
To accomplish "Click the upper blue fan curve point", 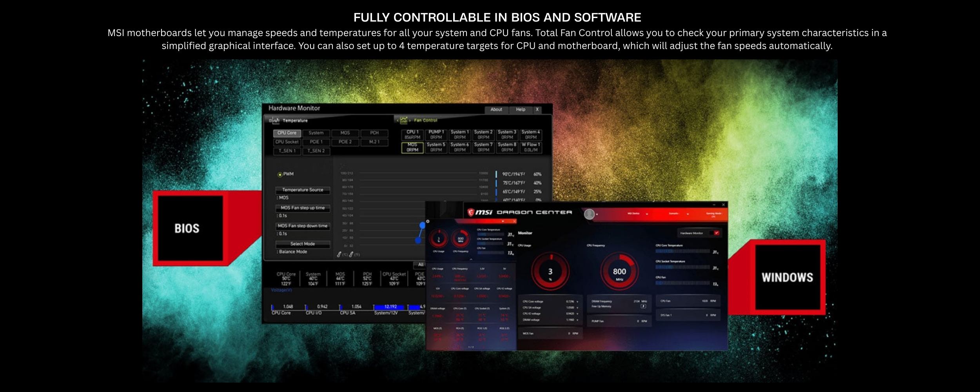I will click(422, 225).
